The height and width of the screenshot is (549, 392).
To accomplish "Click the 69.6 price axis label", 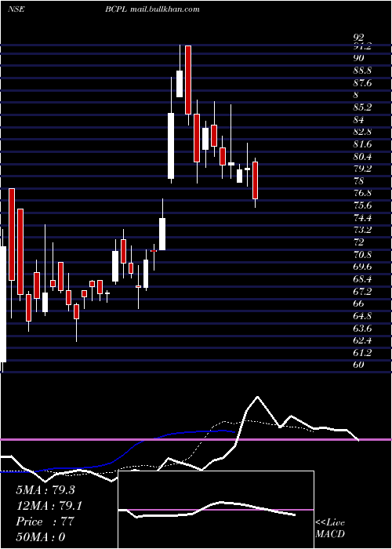I will tap(362, 267).
